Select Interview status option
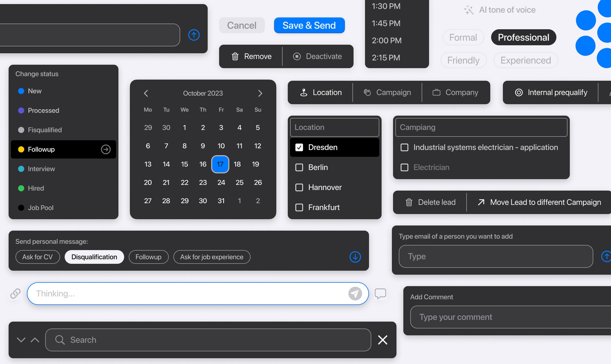Screen dimensions: 611x364 (41, 169)
